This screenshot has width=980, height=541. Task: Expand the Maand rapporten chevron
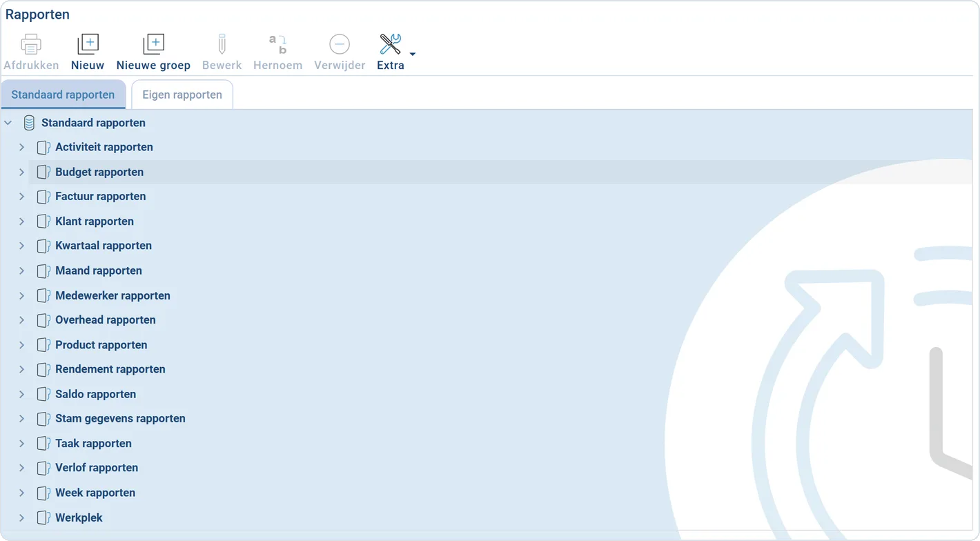21,270
